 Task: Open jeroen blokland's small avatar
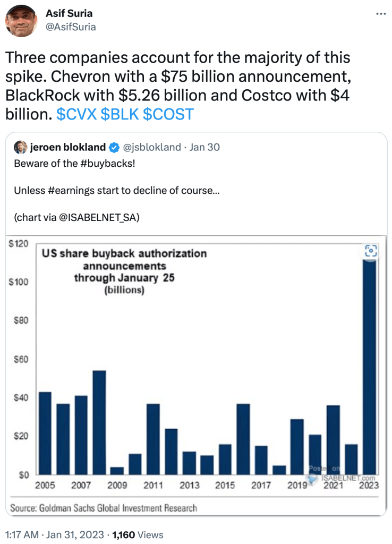[x=21, y=147]
